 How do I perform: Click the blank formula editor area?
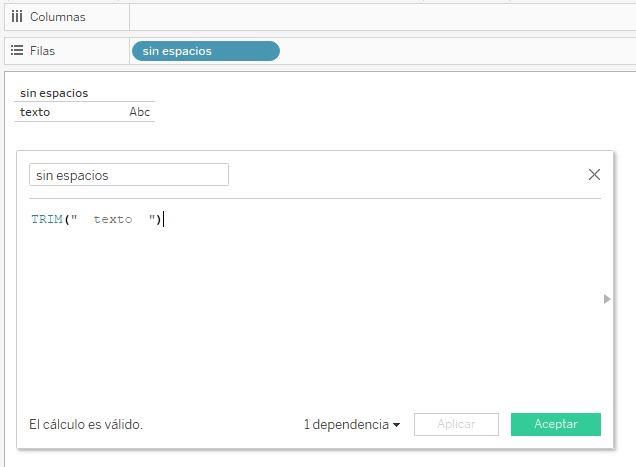[x=300, y=320]
